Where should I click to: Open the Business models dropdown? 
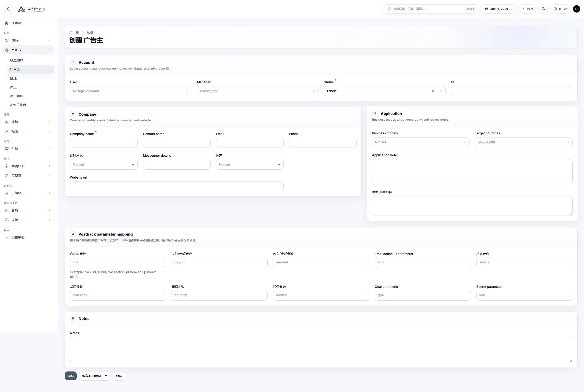click(x=420, y=142)
